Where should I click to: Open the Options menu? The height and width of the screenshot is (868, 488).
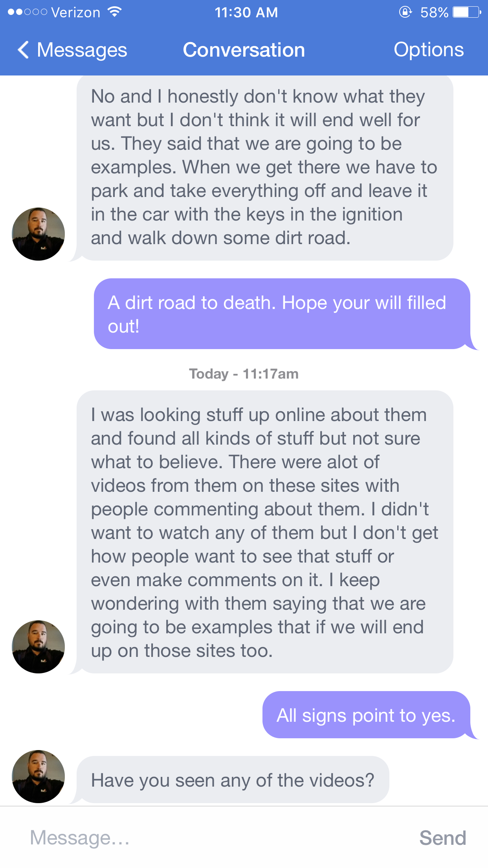(429, 50)
